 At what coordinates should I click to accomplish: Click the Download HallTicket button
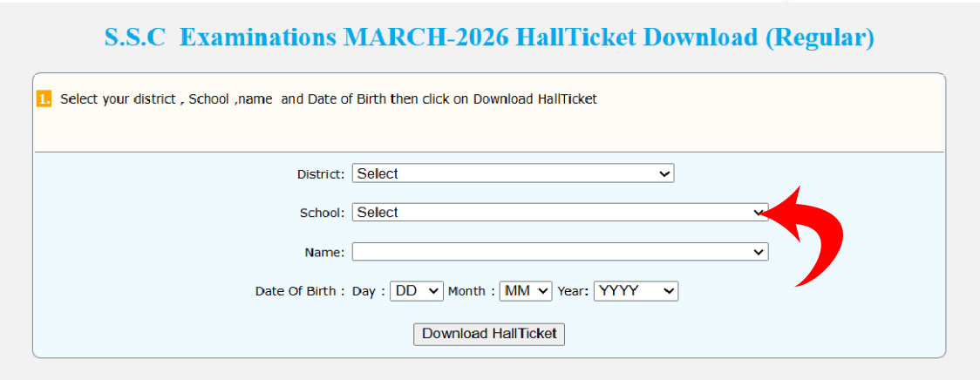coord(489,334)
